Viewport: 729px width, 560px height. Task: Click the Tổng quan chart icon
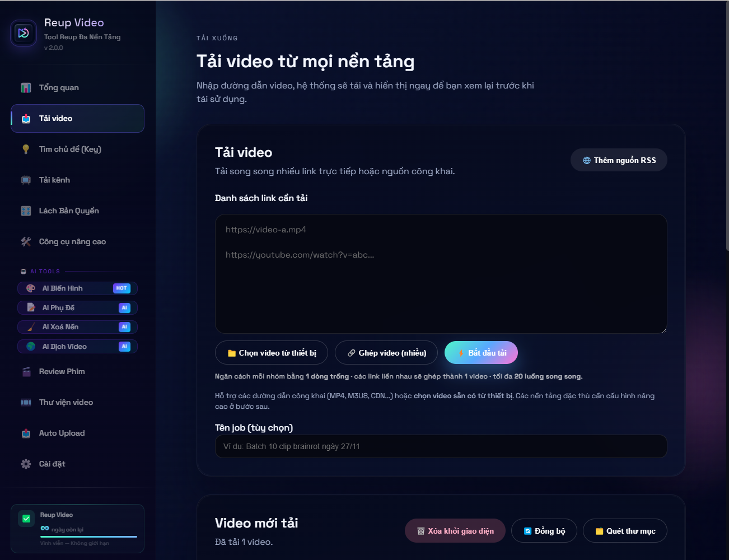(26, 88)
